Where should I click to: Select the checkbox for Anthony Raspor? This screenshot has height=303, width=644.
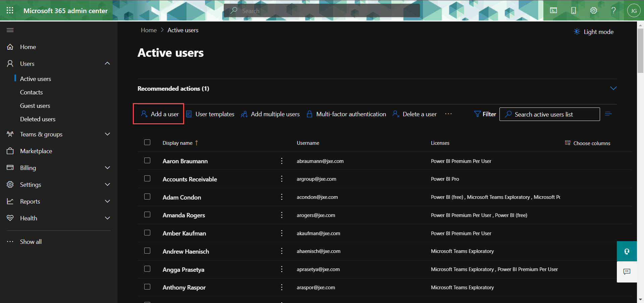[147, 287]
